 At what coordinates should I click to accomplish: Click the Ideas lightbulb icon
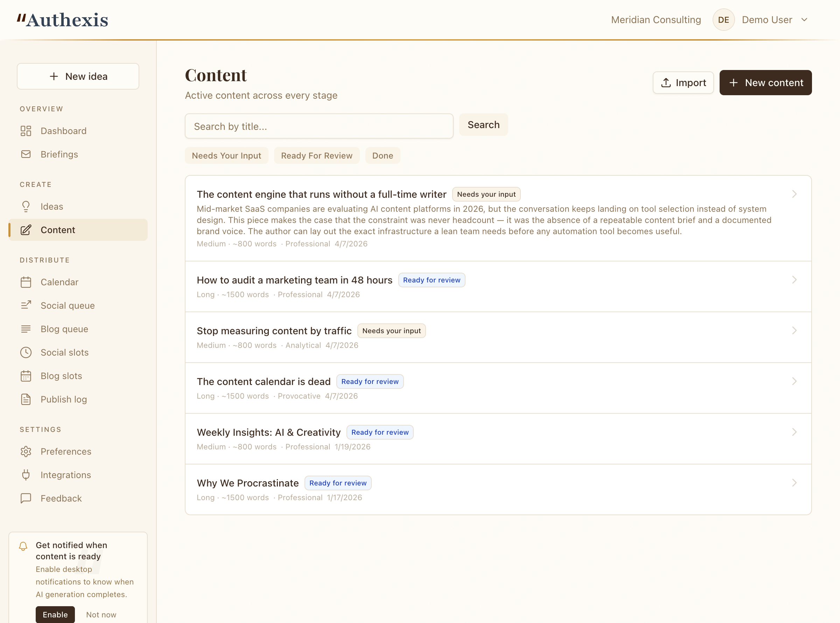[x=26, y=206]
